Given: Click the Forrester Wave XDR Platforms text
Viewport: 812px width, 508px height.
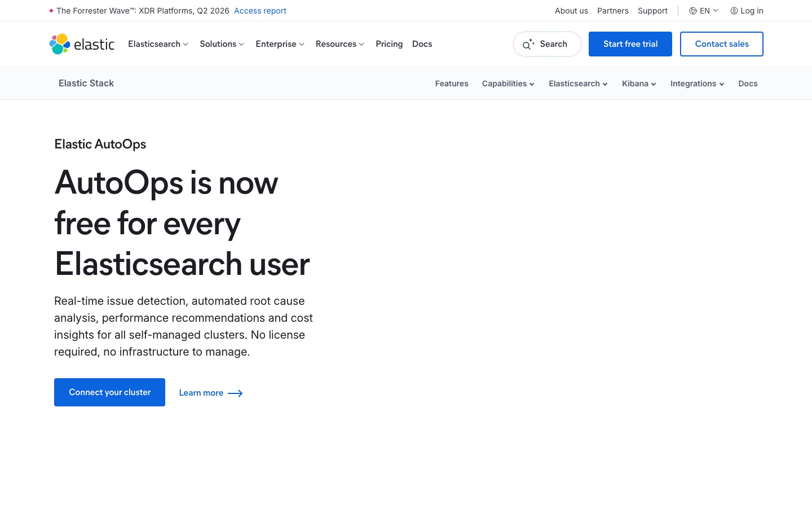Looking at the screenshot, I should click(x=143, y=11).
